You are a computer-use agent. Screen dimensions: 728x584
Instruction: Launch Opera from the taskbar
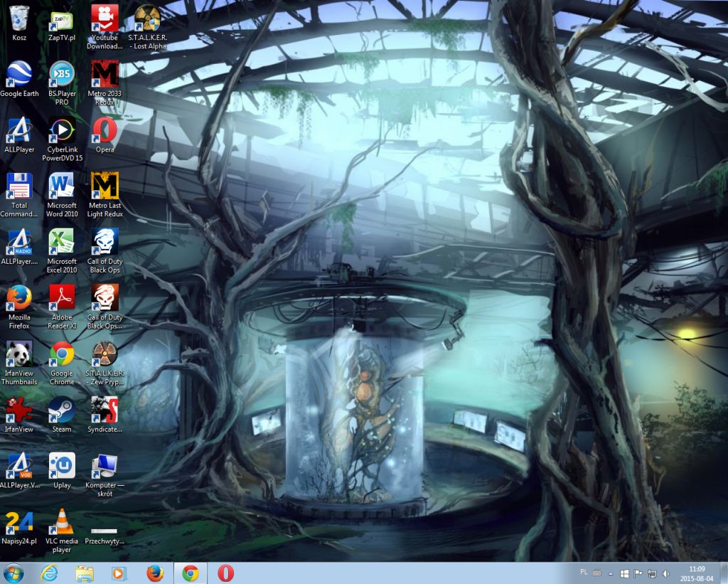225,573
